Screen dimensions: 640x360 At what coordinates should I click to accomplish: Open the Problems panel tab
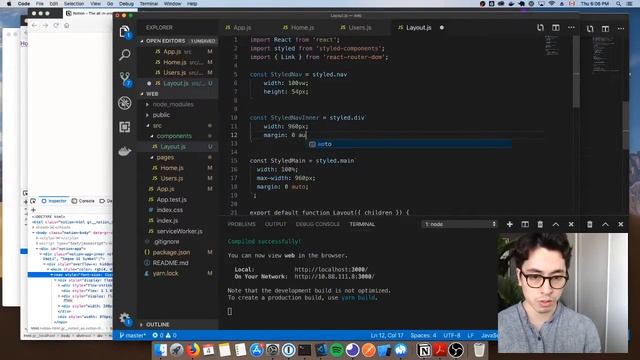click(x=241, y=224)
